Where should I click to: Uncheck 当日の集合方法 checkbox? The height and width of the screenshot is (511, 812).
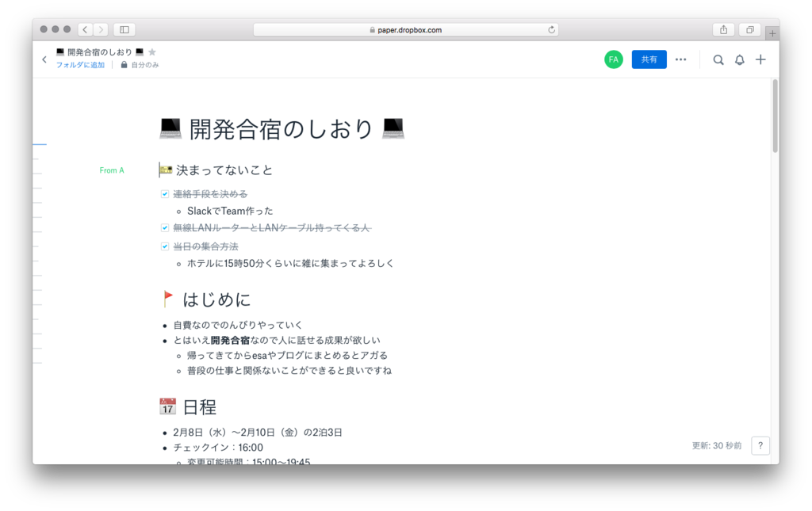click(165, 246)
